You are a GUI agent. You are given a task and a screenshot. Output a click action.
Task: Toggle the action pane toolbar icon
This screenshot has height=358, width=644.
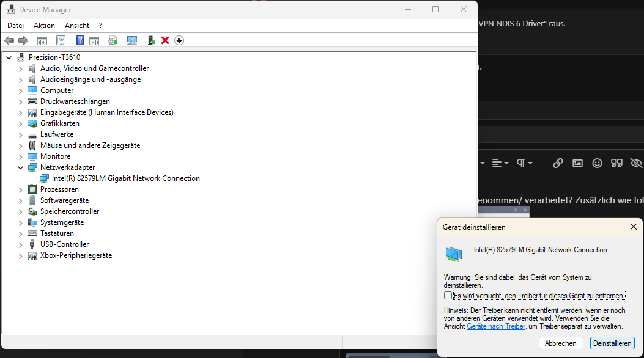click(x=94, y=40)
